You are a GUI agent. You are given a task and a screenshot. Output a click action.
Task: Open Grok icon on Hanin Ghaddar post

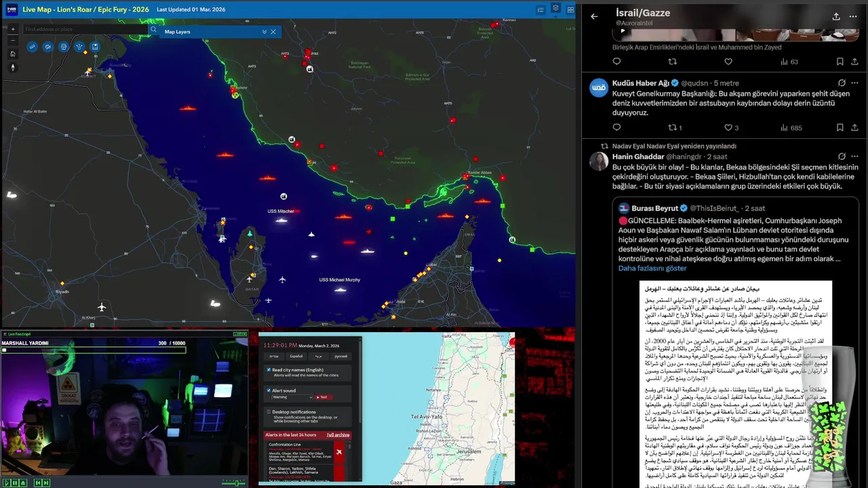(x=842, y=157)
